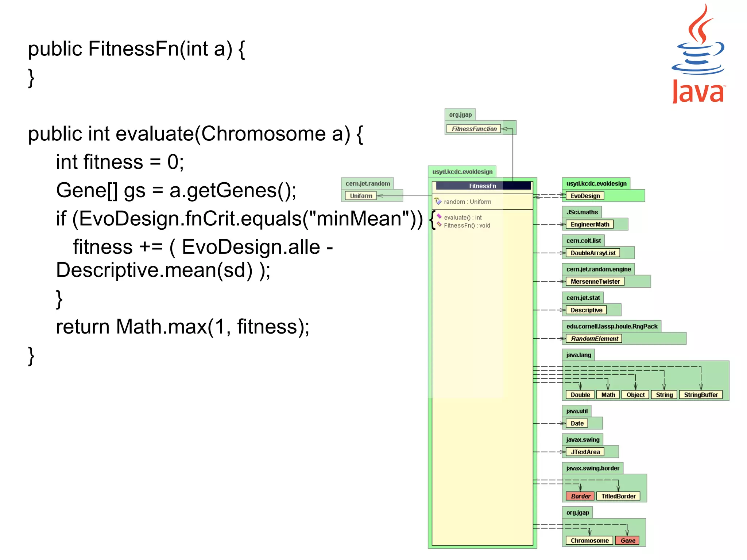Select the red Gene class box
Image resolution: width=747 pixels, height=560 pixels.
627,541
